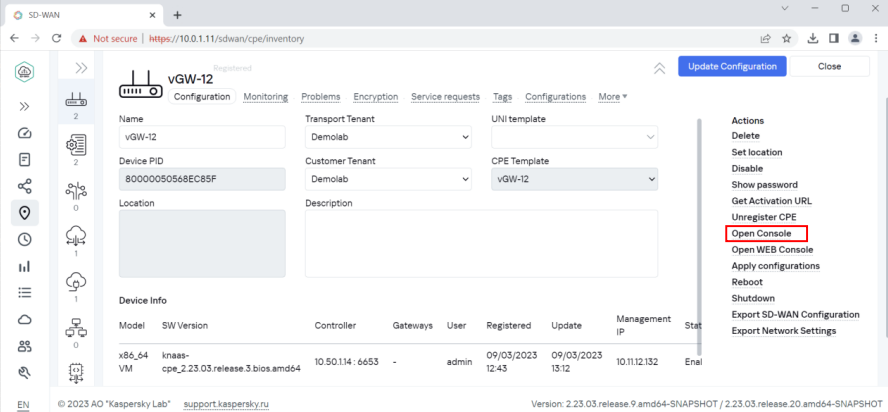Click the Shutdown action
This screenshot has height=412, width=888.
[x=753, y=298]
